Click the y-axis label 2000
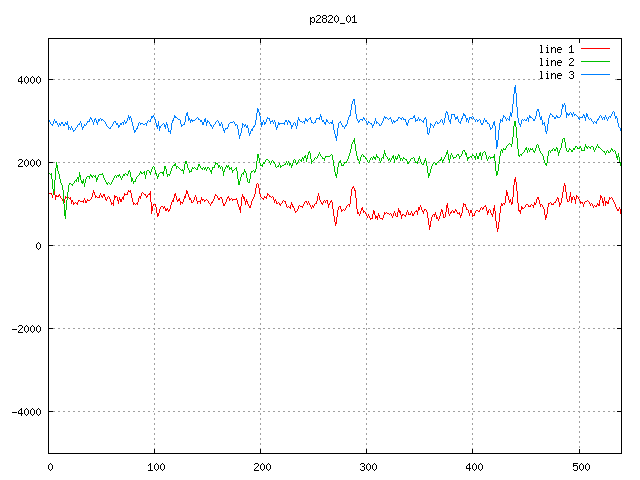The image size is (640, 480). click(x=29, y=163)
